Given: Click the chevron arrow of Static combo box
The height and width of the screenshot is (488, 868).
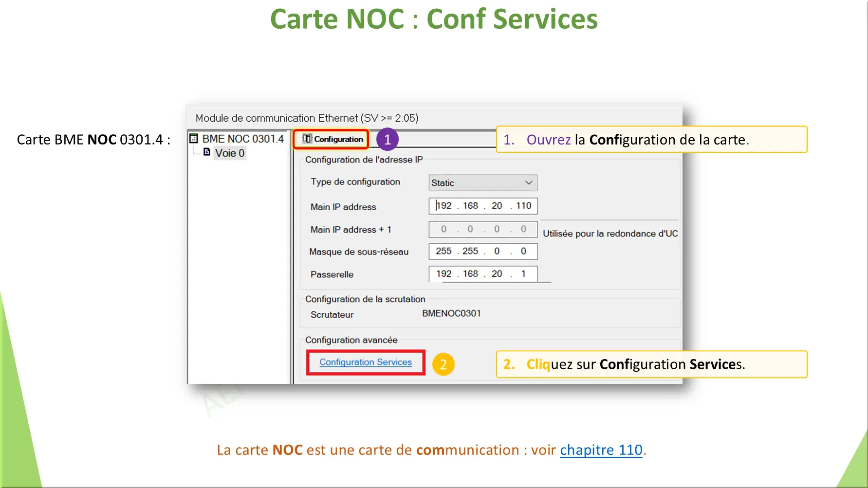Looking at the screenshot, I should coord(528,183).
